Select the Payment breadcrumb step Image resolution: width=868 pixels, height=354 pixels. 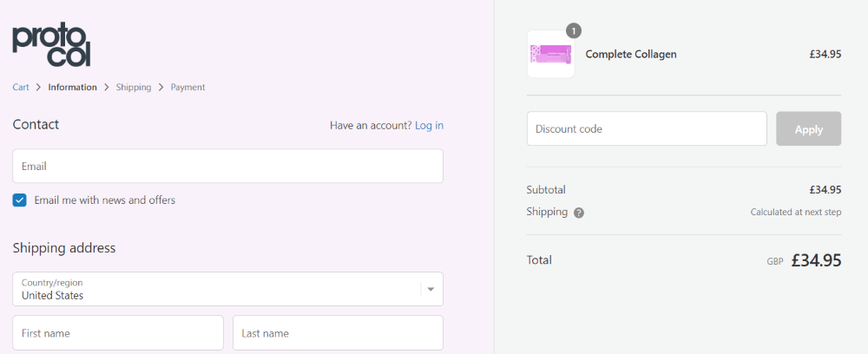(x=187, y=88)
